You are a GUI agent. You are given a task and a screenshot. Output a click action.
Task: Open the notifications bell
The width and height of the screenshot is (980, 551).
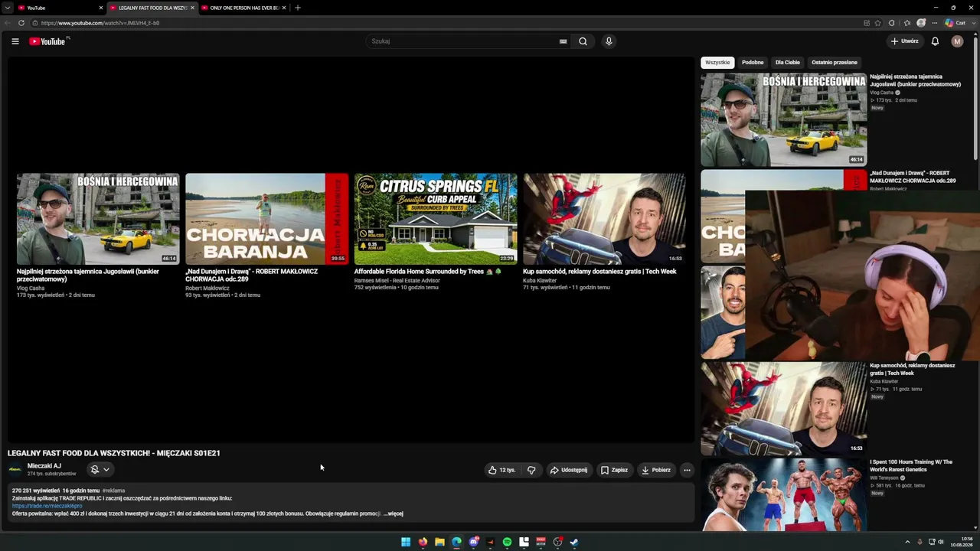[935, 41]
